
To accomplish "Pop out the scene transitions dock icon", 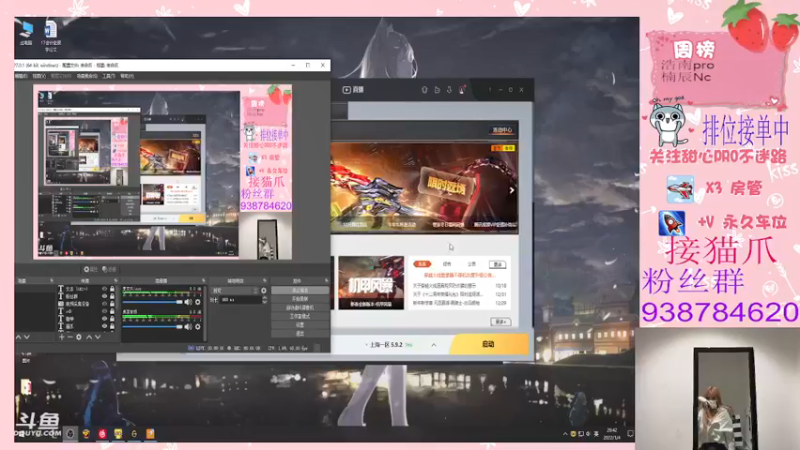I will pos(264,281).
